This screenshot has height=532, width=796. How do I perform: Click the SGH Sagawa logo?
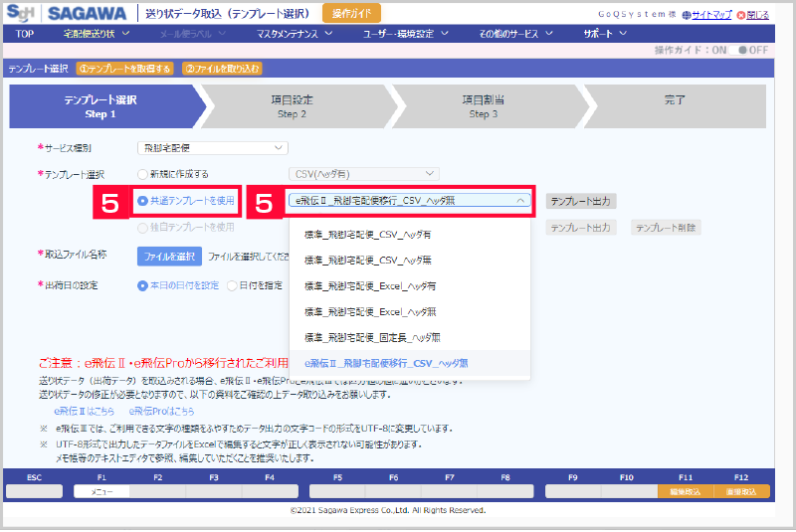click(67, 13)
